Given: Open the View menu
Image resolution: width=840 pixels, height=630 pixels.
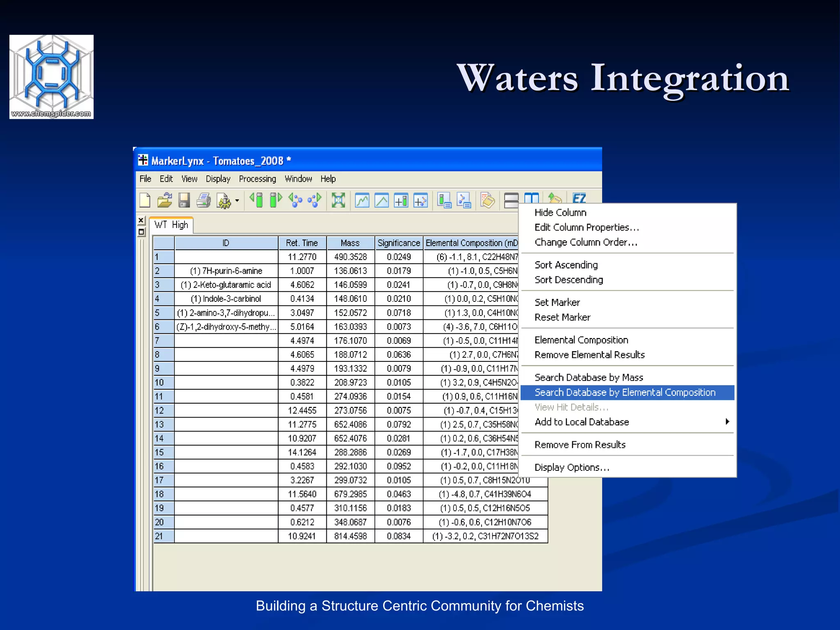Looking at the screenshot, I should (189, 179).
